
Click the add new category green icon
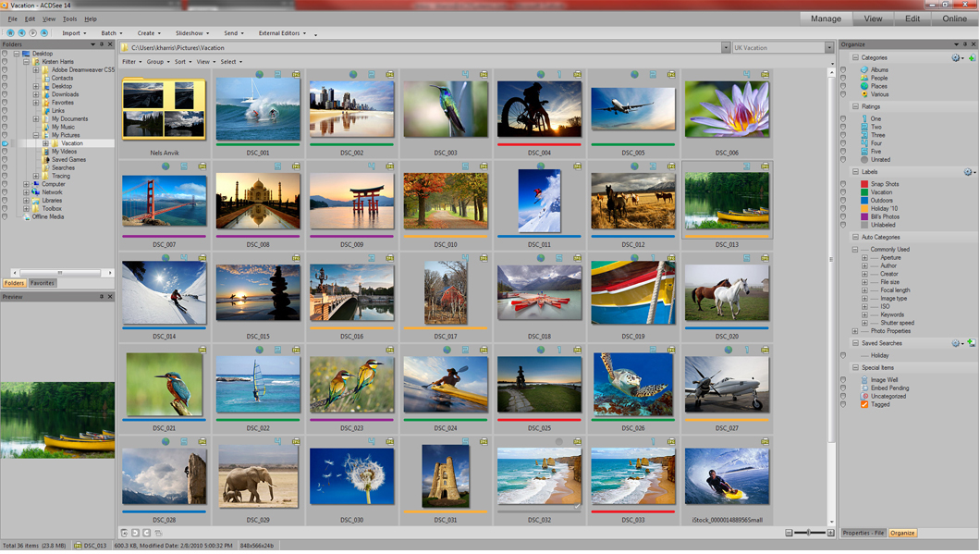click(971, 58)
